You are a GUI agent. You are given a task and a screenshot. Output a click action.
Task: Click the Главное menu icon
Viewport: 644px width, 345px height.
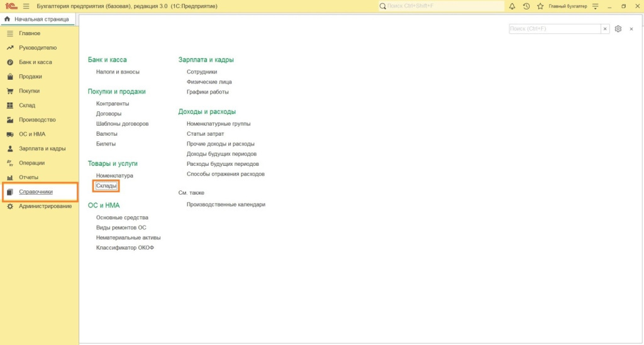point(10,33)
